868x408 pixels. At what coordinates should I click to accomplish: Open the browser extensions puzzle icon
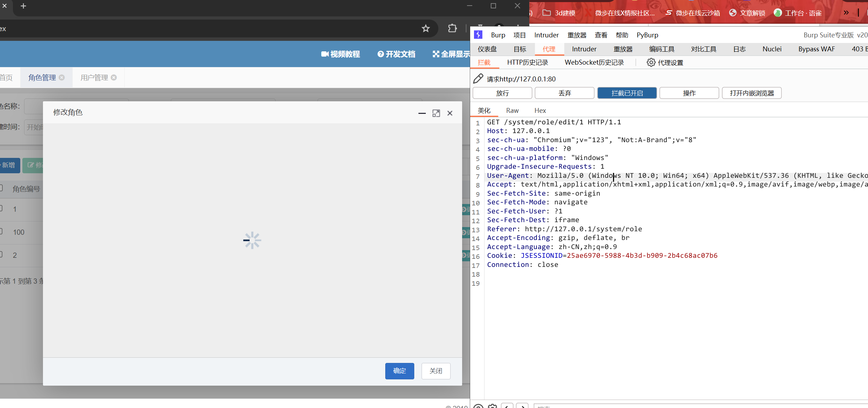(x=452, y=28)
